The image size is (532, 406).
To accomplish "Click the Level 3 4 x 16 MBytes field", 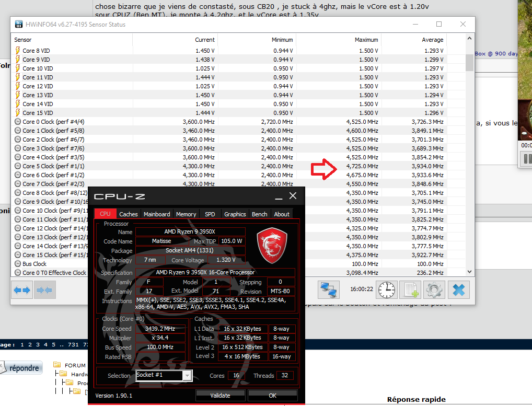I will pyautogui.click(x=242, y=356).
